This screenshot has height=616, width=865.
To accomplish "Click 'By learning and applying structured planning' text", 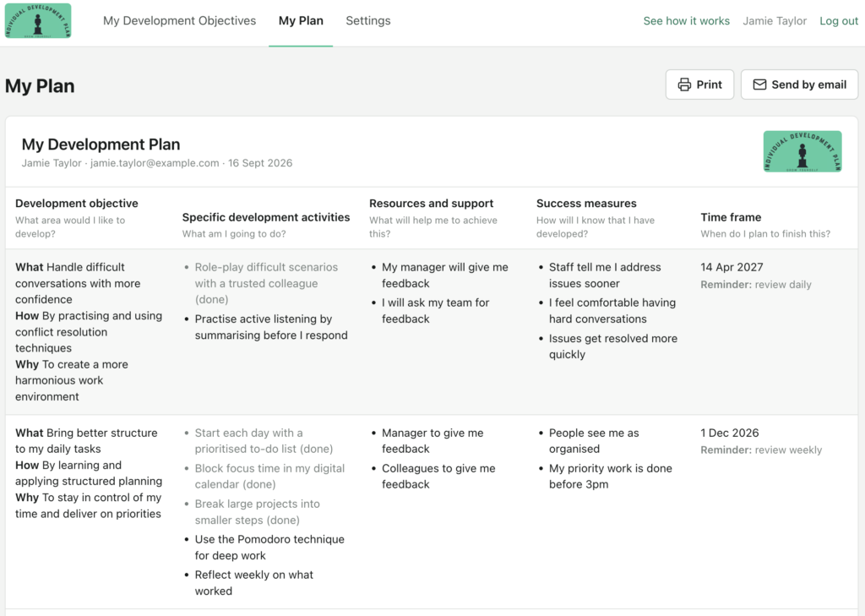I will pyautogui.click(x=89, y=473).
